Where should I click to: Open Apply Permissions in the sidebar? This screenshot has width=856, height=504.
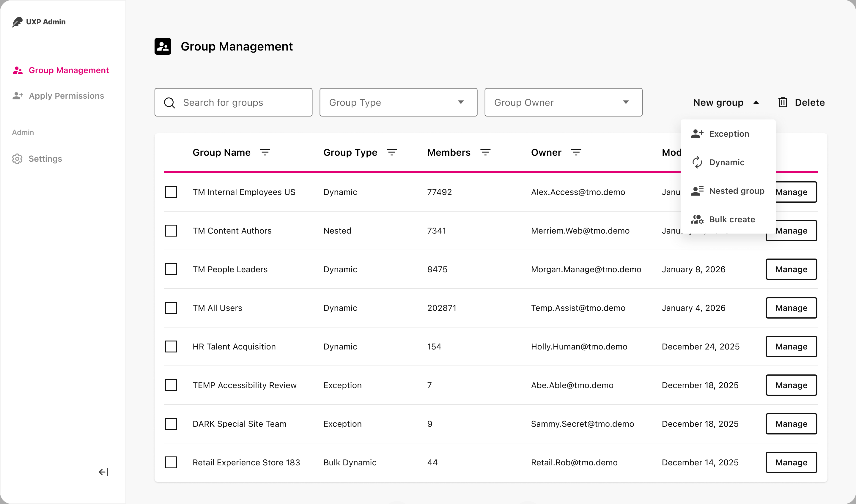[x=59, y=96]
